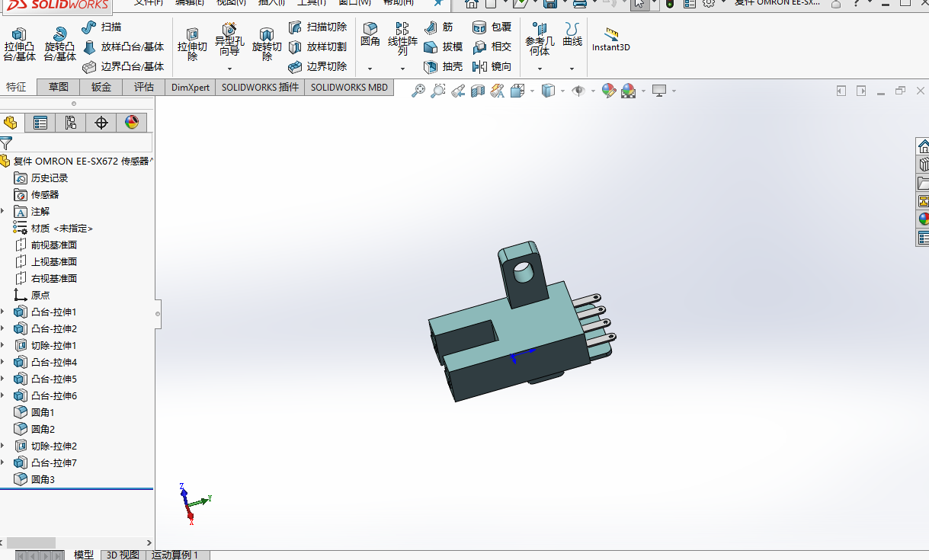Select the 拉伸切除 extruded cut tool
929x560 pixels.
pyautogui.click(x=192, y=44)
